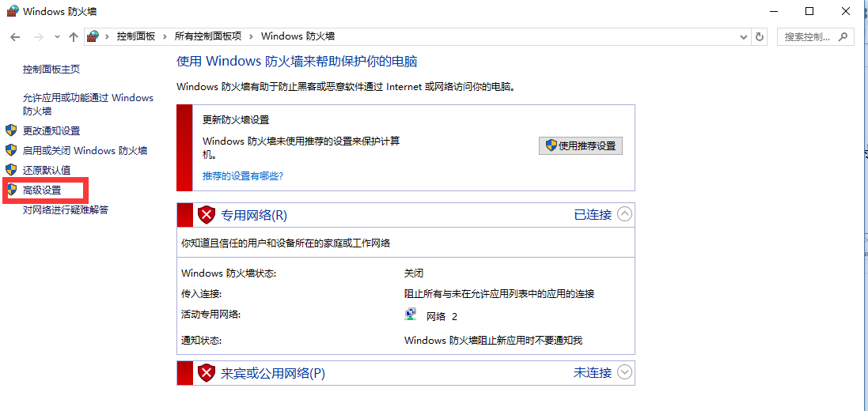Click 使用推荐设置 button
Image resolution: width=868 pixels, height=411 pixels.
580,146
